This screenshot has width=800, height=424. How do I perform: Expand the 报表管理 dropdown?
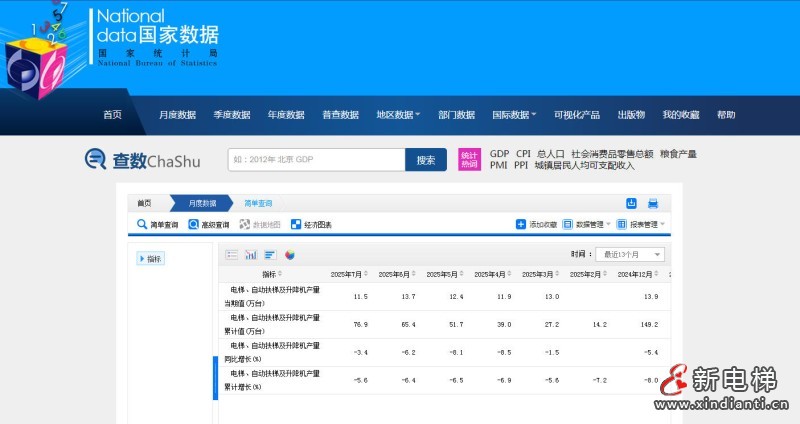point(640,225)
